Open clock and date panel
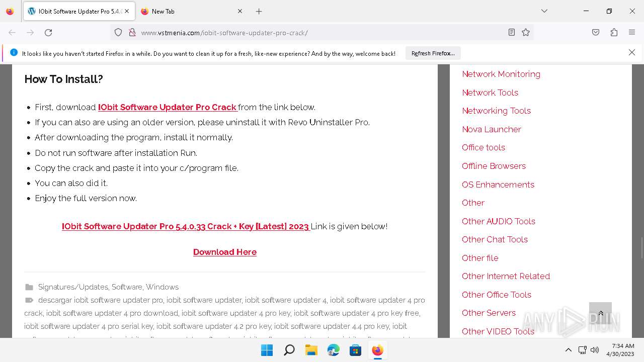 tap(620, 350)
